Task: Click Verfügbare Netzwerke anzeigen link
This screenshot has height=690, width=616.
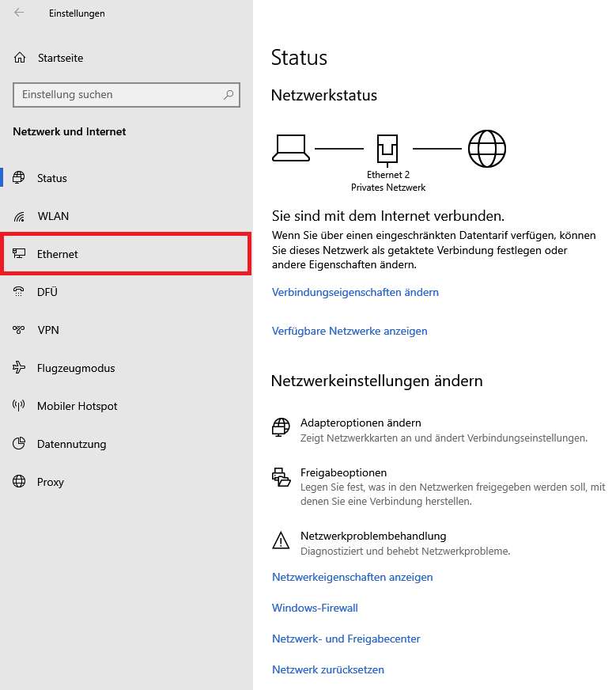Action: coord(350,331)
